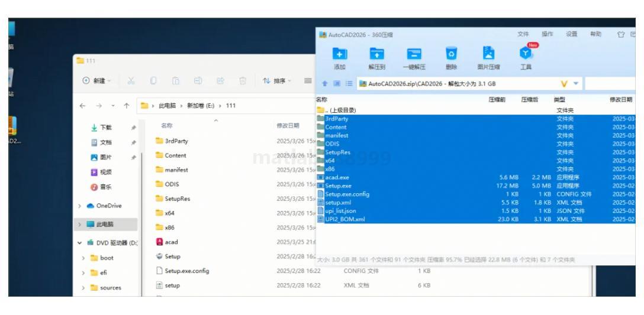The image size is (644, 315).
Task: Click the Share icon in Explorer toolbar
Action: pyautogui.click(x=221, y=81)
